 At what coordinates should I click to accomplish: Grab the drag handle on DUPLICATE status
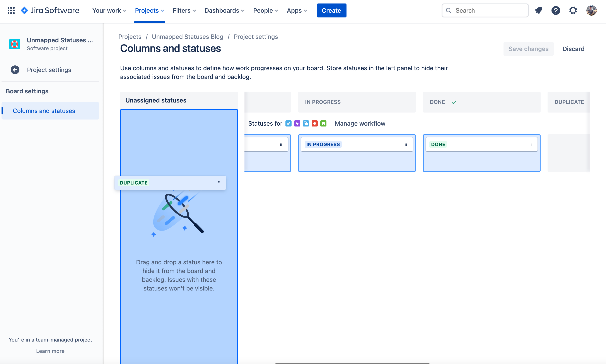[x=219, y=183]
